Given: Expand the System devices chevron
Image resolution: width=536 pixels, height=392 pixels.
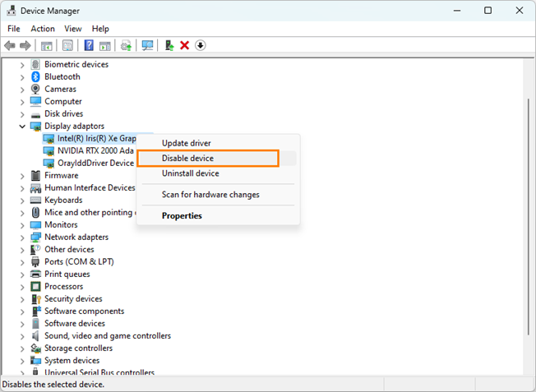Looking at the screenshot, I should point(22,362).
